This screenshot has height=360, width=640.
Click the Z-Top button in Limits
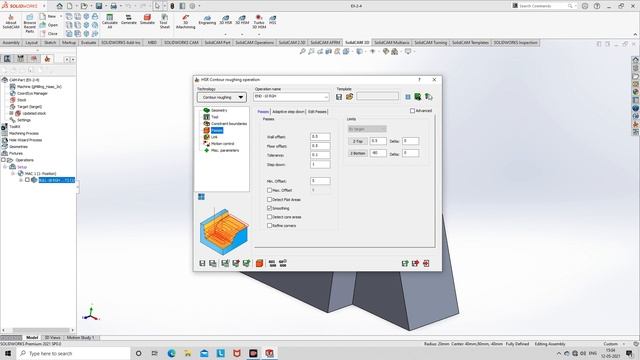point(358,141)
